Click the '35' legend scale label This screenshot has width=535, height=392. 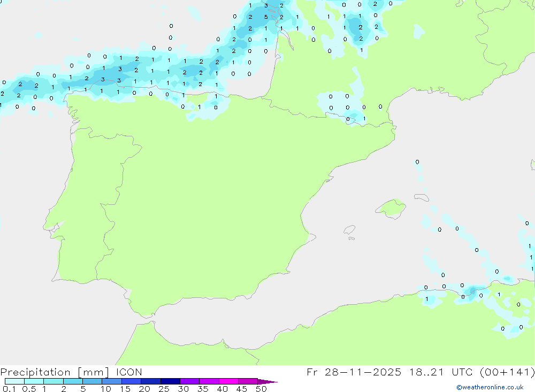203,389
